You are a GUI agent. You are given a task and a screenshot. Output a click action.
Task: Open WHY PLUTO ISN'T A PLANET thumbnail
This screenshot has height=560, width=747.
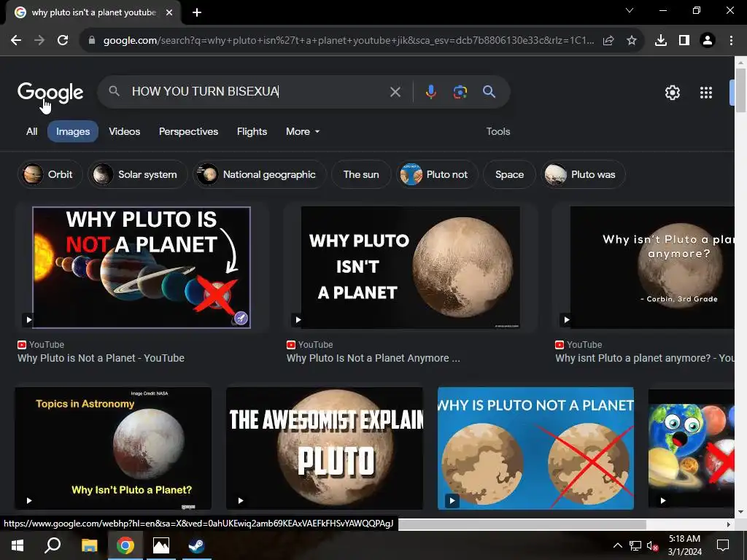coord(410,267)
